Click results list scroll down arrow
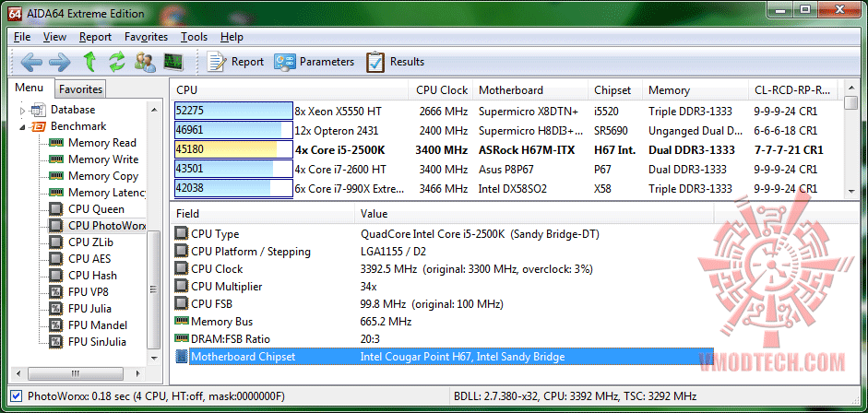 tap(851, 192)
